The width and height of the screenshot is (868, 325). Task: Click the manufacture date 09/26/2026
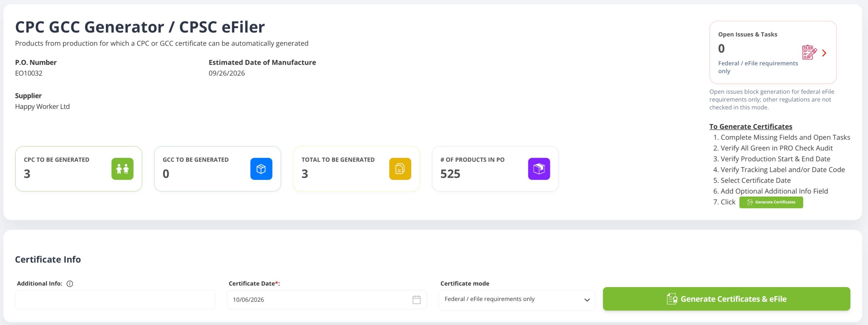[227, 73]
